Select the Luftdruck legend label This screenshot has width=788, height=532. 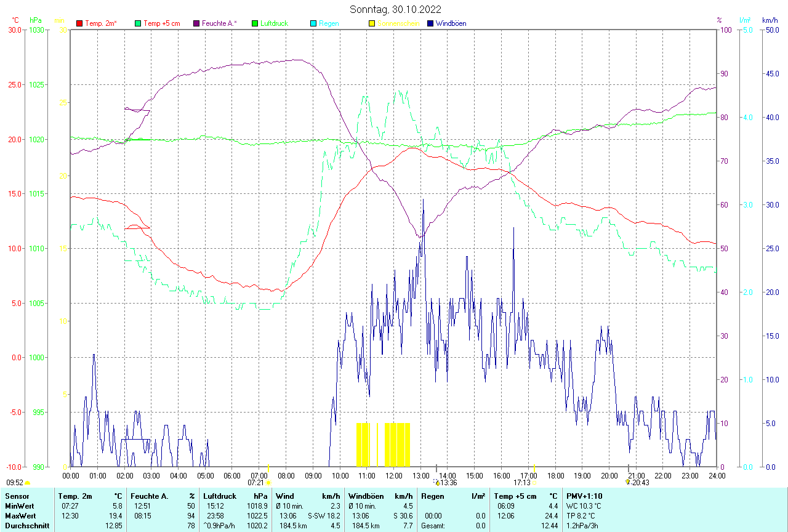pos(274,23)
